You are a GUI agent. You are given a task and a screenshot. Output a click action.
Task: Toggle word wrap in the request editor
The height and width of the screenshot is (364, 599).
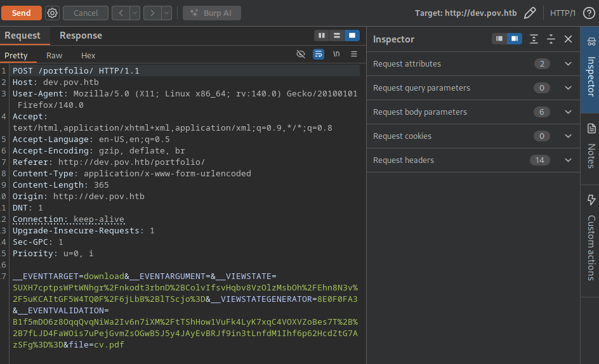tap(319, 55)
